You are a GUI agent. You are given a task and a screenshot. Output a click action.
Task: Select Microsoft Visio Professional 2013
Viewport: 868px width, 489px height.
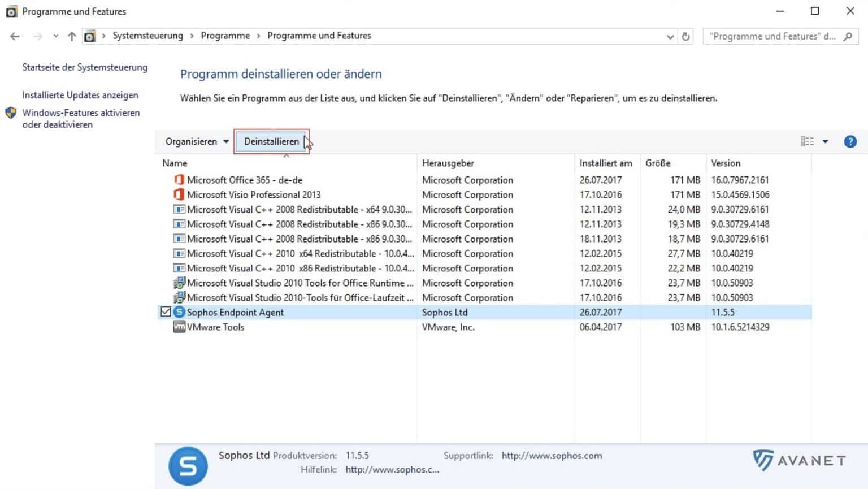click(254, 194)
